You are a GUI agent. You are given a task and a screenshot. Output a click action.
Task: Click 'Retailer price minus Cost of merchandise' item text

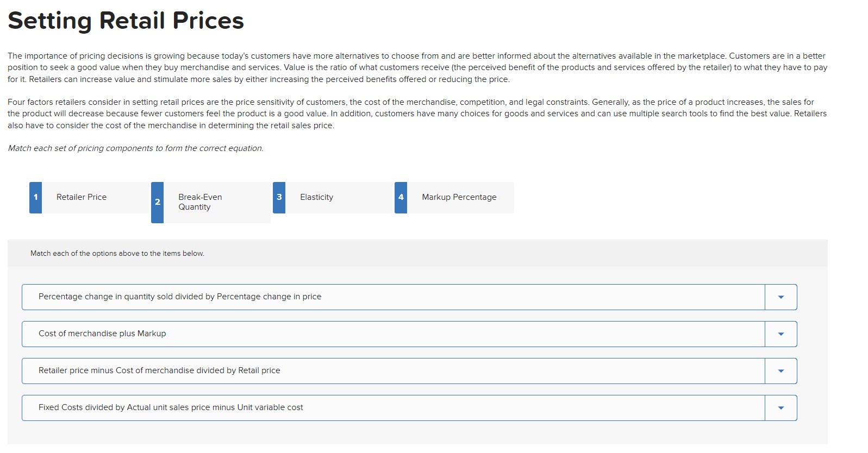[x=159, y=370]
